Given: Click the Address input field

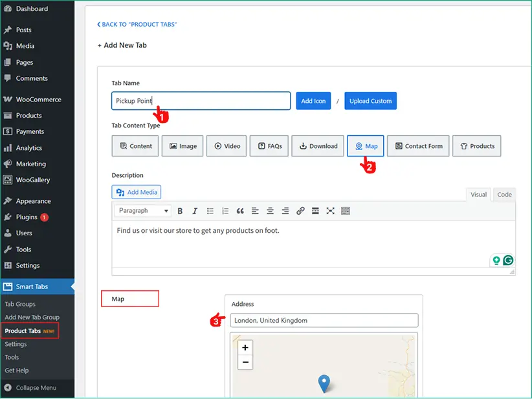Looking at the screenshot, I should click(x=324, y=320).
